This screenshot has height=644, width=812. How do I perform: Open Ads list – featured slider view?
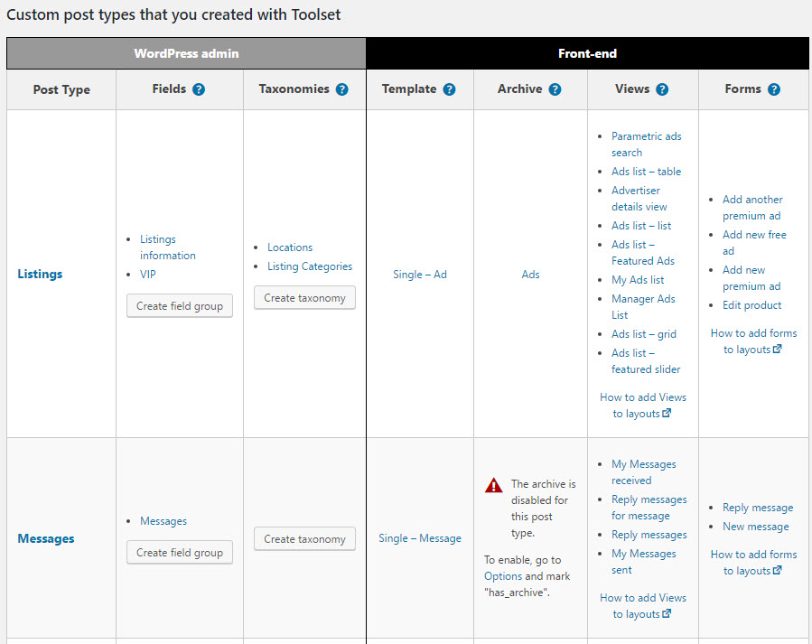(x=646, y=361)
